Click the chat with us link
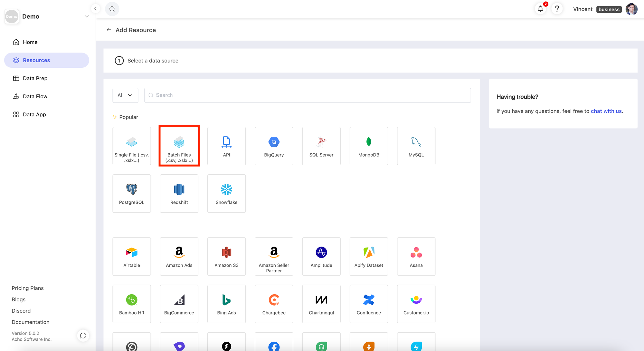 (606, 111)
